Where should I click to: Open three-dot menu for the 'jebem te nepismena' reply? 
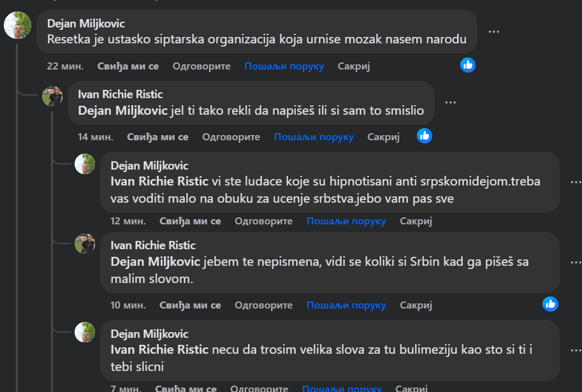574,262
